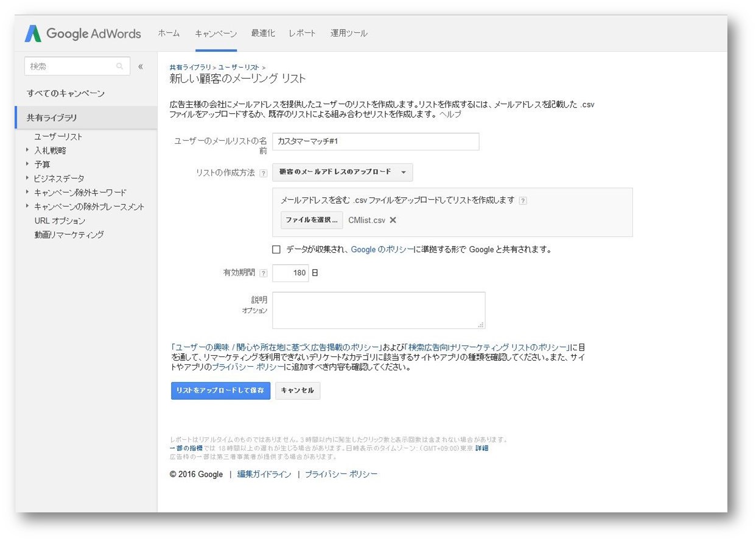Click the Google AdWords logo
This screenshot has width=756, height=541.
click(83, 34)
